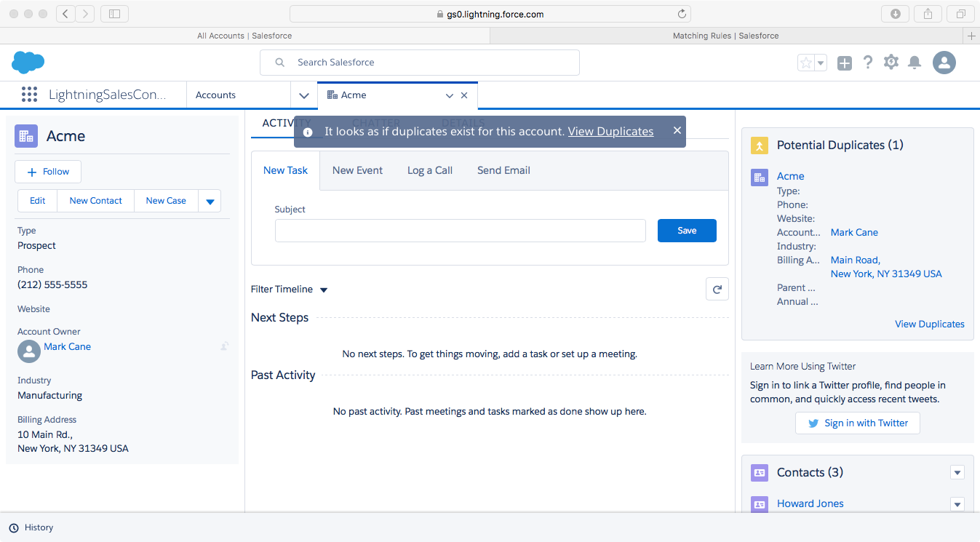Image resolution: width=980 pixels, height=542 pixels.
Task: Open Contacts (3) related list heading
Action: pos(810,473)
